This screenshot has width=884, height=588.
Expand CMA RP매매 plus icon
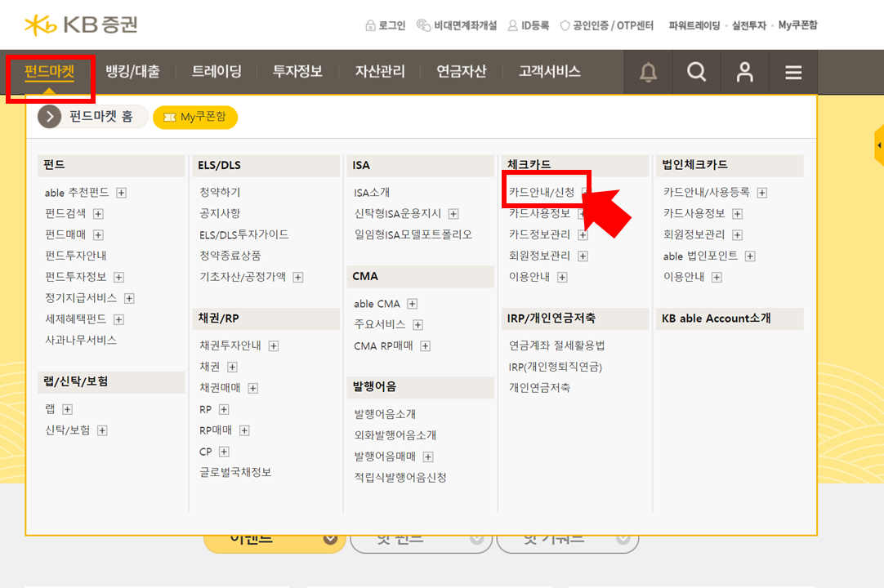click(425, 346)
